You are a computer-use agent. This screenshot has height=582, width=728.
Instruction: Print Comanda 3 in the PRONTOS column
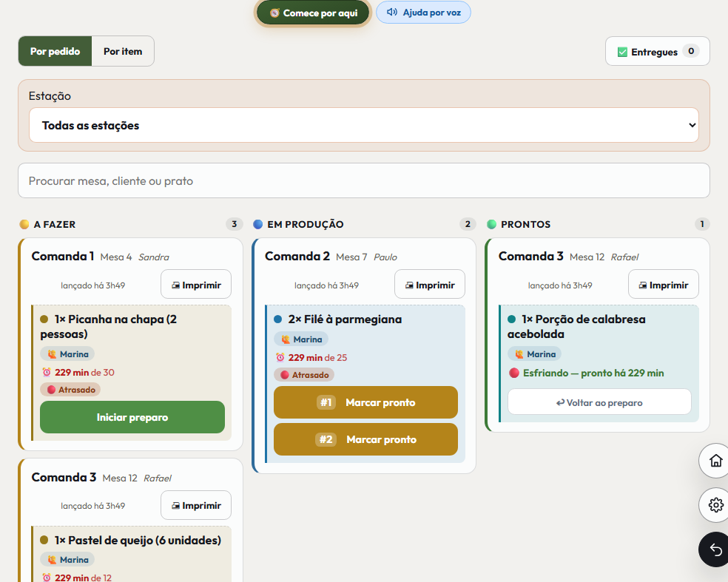664,284
